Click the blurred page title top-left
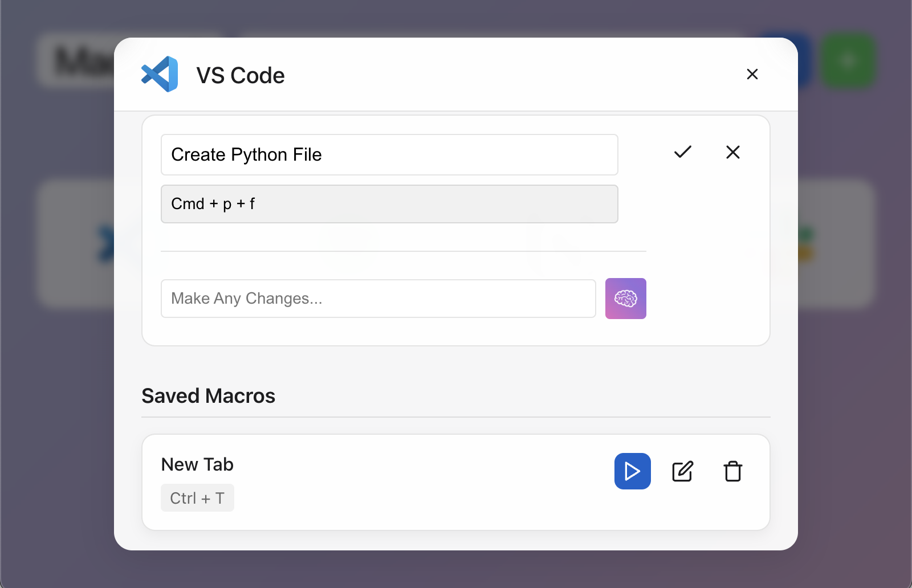The width and height of the screenshot is (912, 588). click(76, 60)
